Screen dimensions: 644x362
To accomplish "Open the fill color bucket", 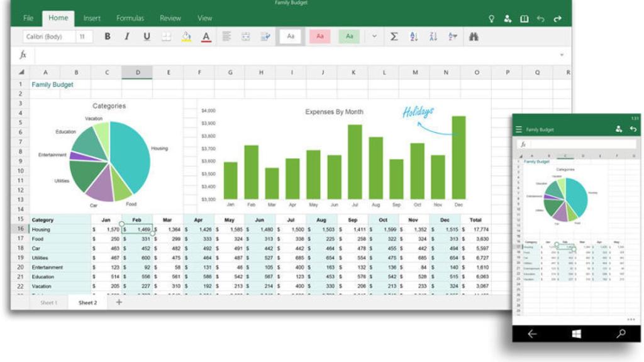I will (x=186, y=36).
